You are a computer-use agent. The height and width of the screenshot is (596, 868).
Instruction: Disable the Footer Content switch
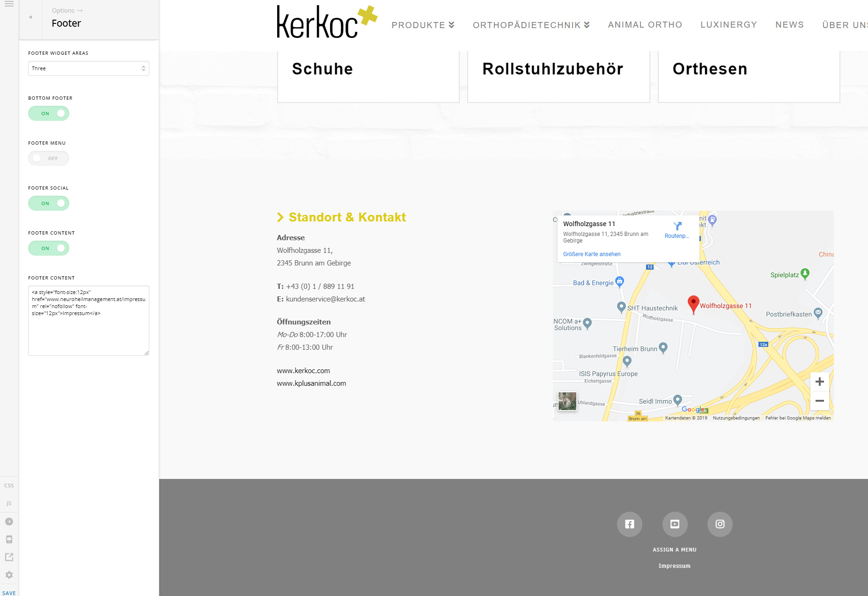pyautogui.click(x=49, y=248)
